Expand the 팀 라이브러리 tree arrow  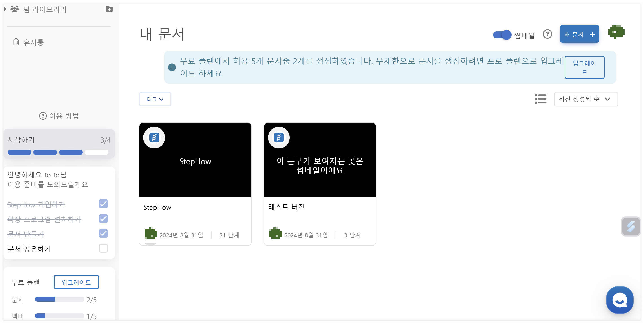click(5, 9)
